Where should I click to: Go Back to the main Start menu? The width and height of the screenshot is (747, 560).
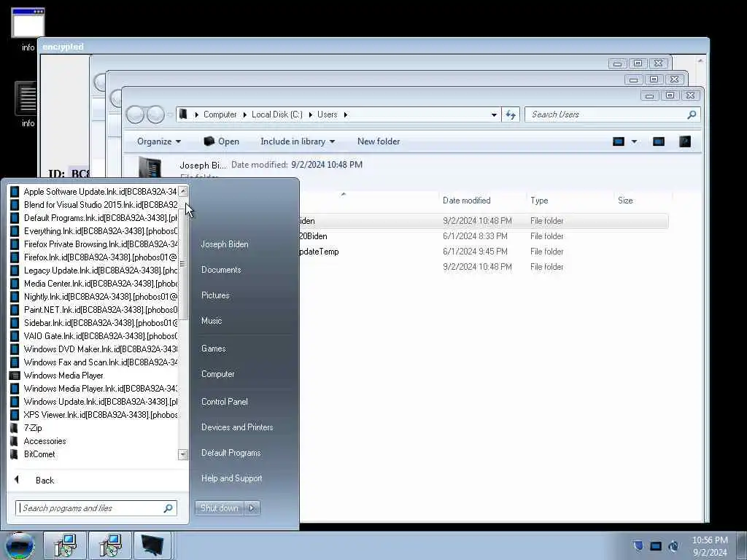(x=44, y=480)
